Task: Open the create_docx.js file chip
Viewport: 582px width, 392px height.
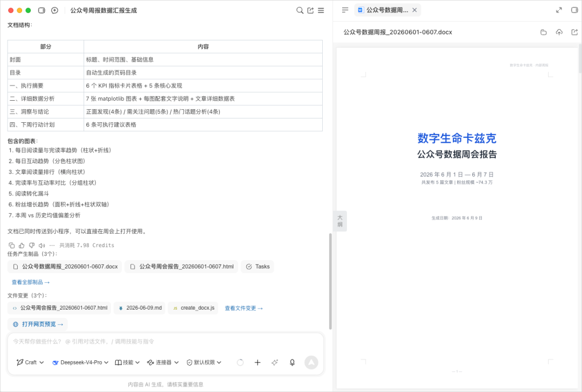Action: click(x=193, y=308)
